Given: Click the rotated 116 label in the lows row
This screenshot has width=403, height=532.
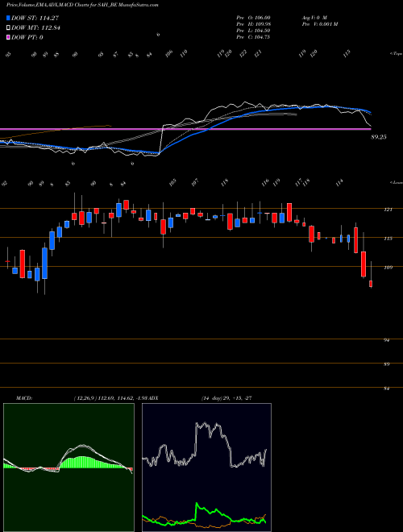Looking at the screenshot, I should [265, 182].
